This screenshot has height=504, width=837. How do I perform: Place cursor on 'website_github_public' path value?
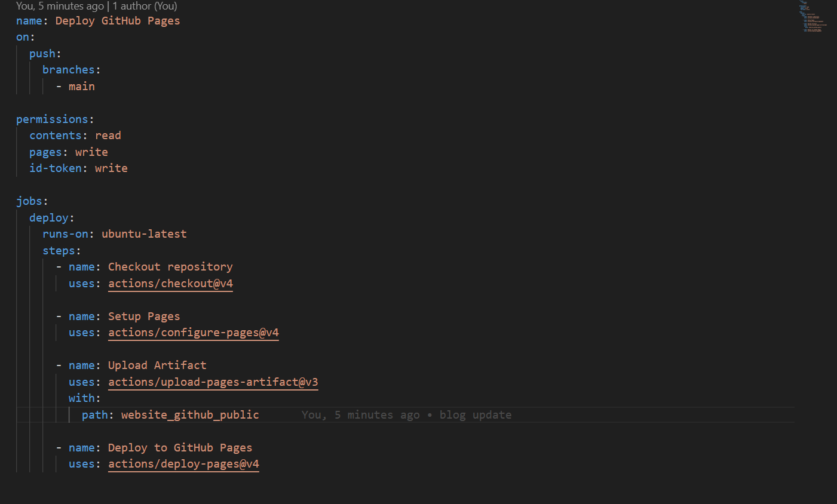click(190, 415)
